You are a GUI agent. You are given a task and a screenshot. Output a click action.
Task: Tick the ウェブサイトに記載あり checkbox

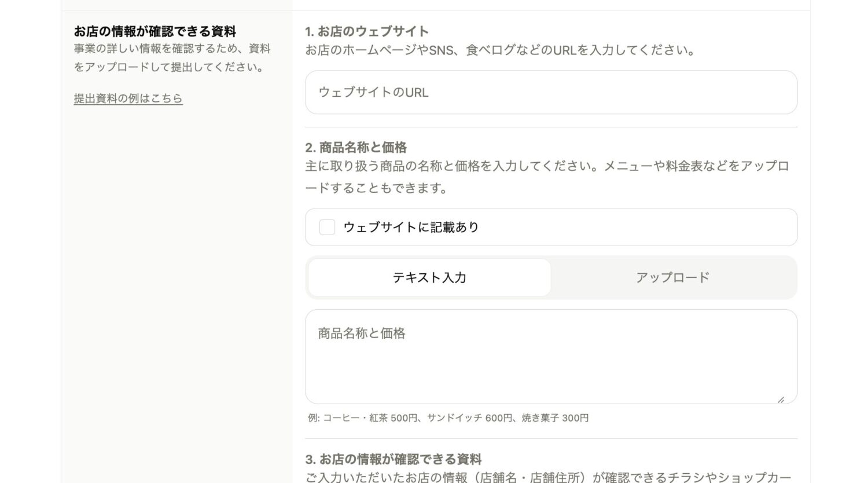pos(327,227)
